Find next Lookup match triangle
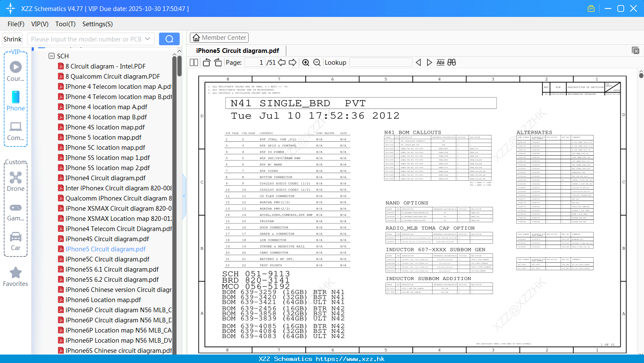 point(429,63)
